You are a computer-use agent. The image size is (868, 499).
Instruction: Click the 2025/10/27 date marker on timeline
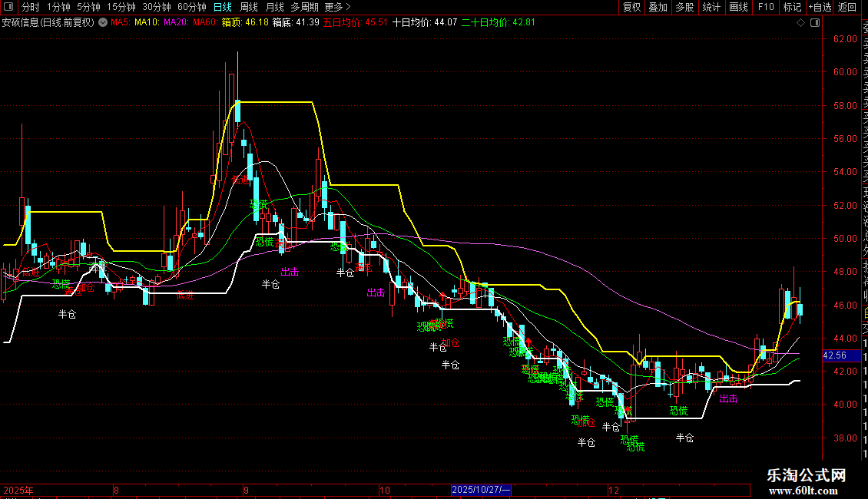pyautogui.click(x=481, y=490)
